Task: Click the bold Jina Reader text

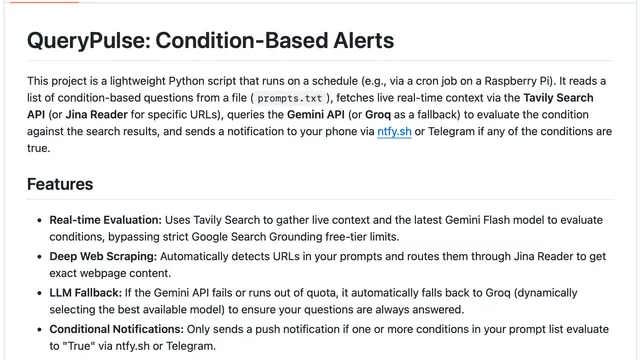Action: coord(96,115)
